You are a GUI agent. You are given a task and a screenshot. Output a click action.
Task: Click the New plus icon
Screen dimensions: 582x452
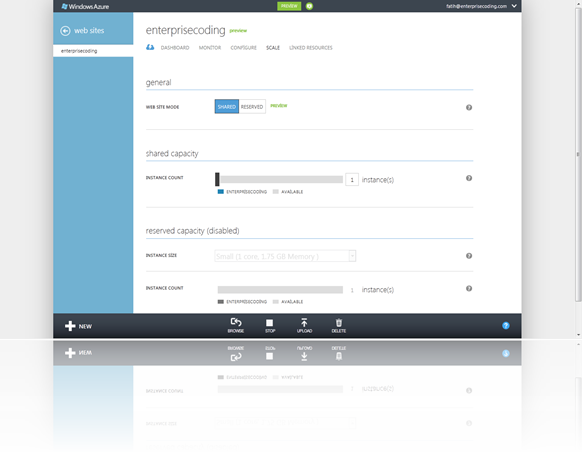pos(70,326)
